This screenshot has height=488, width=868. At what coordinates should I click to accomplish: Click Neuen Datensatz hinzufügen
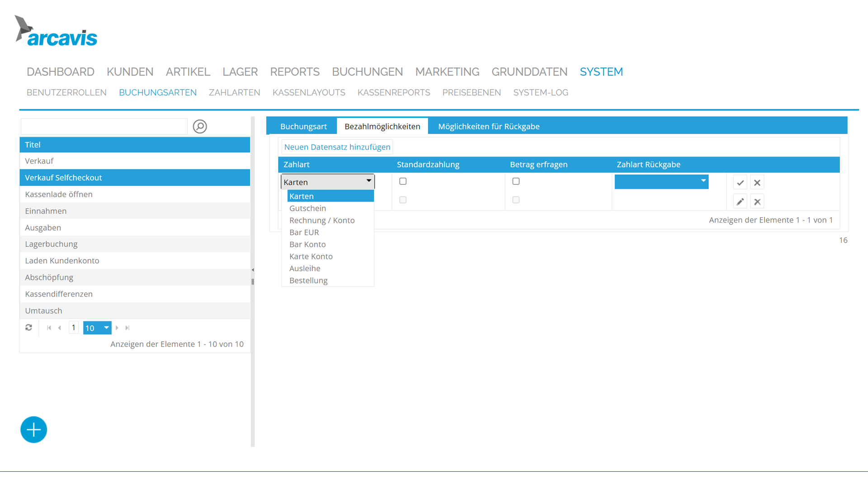337,147
